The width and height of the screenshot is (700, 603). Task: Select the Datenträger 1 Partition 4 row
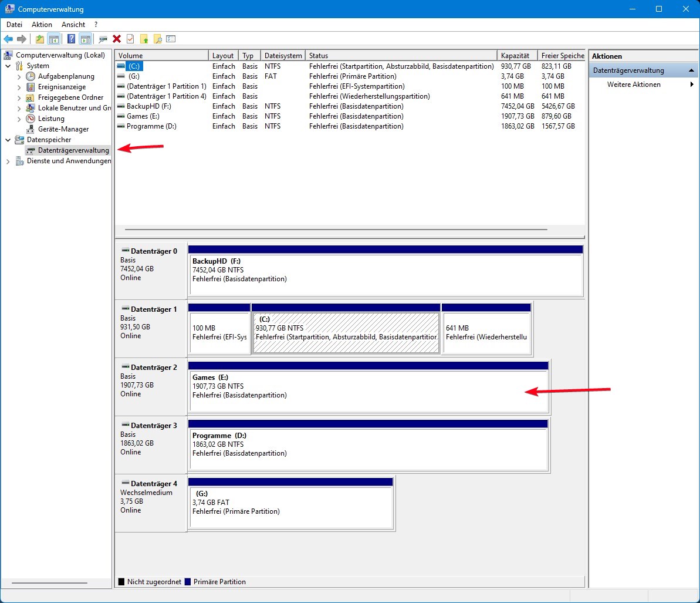(x=350, y=96)
